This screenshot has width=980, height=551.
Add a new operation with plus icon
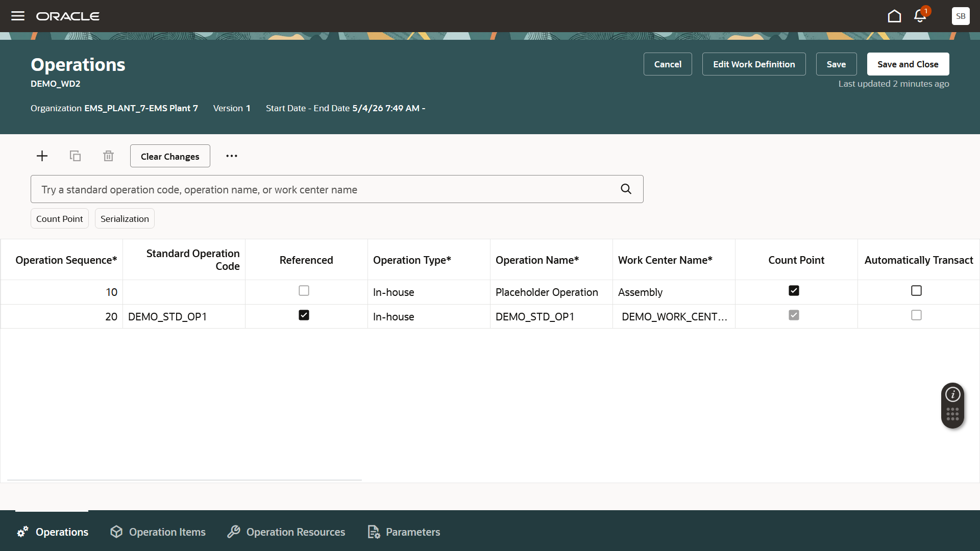(x=42, y=156)
